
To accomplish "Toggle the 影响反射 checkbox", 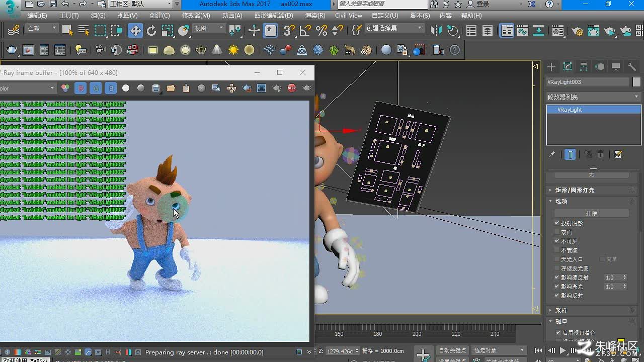I will [557, 296].
